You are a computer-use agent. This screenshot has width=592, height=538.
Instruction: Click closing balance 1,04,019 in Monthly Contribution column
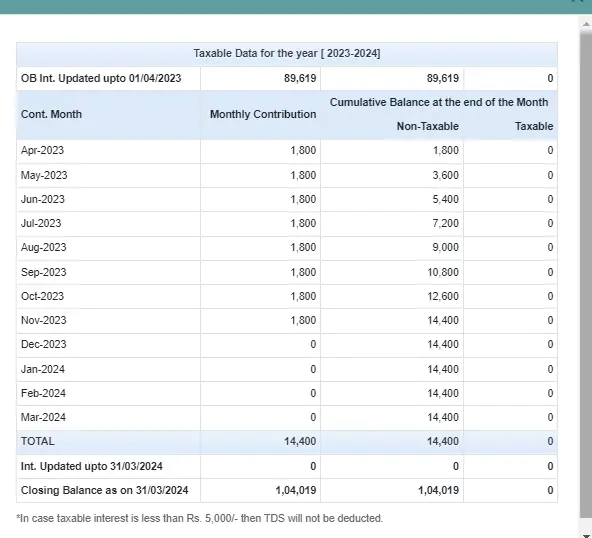[x=296, y=490]
